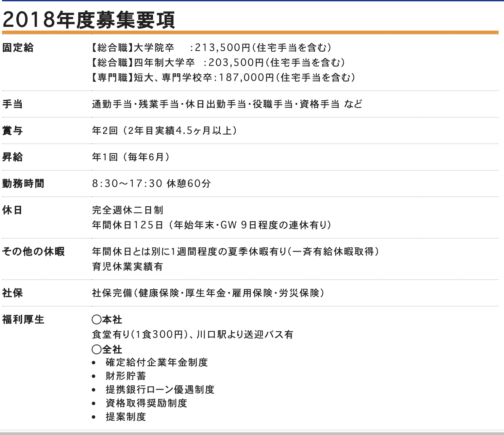The width and height of the screenshot is (504, 435).
Task: Click the 手当 row label
Action: point(13,104)
